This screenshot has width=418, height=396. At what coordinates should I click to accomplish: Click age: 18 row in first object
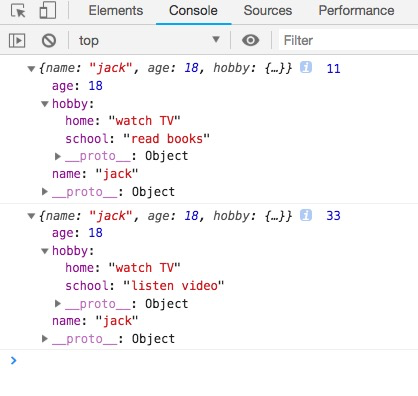[77, 86]
